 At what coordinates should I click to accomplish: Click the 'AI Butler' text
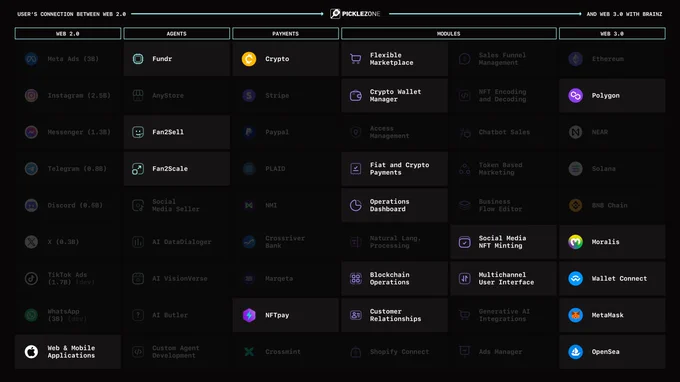point(170,315)
